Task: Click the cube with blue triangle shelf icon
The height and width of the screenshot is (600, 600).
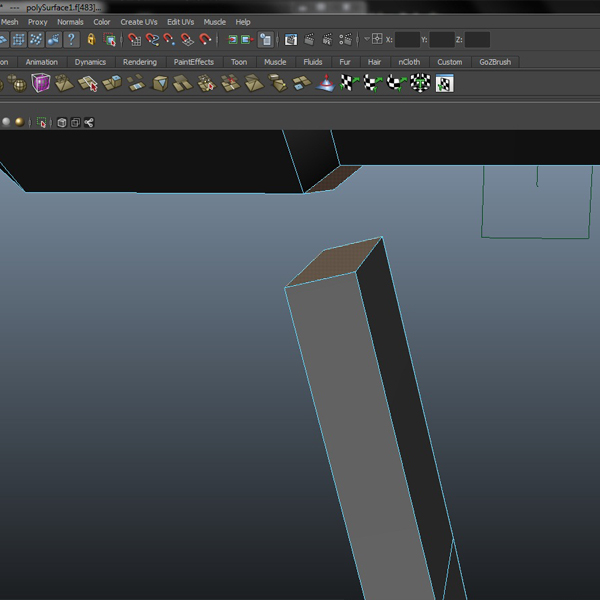Action: [x=160, y=83]
